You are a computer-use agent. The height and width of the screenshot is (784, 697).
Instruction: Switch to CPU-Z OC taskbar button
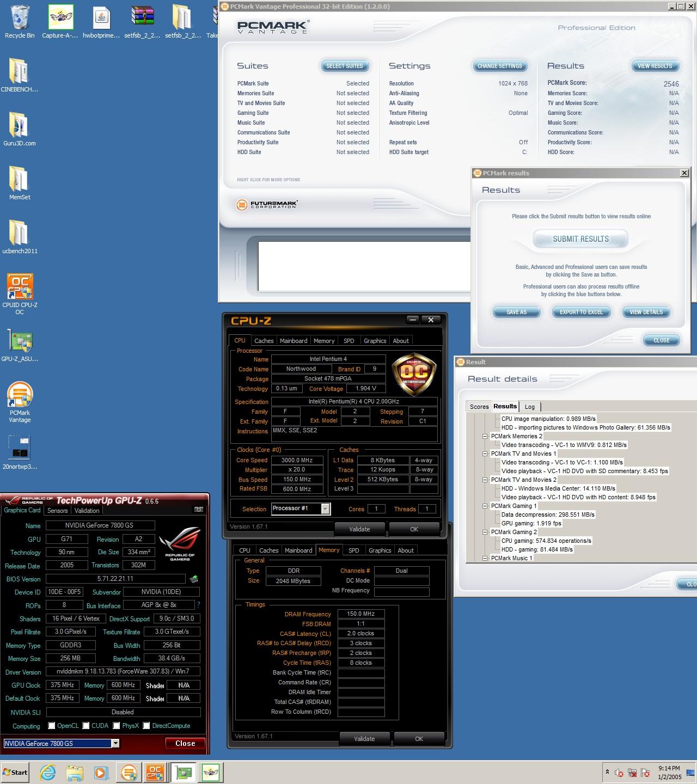[156, 773]
